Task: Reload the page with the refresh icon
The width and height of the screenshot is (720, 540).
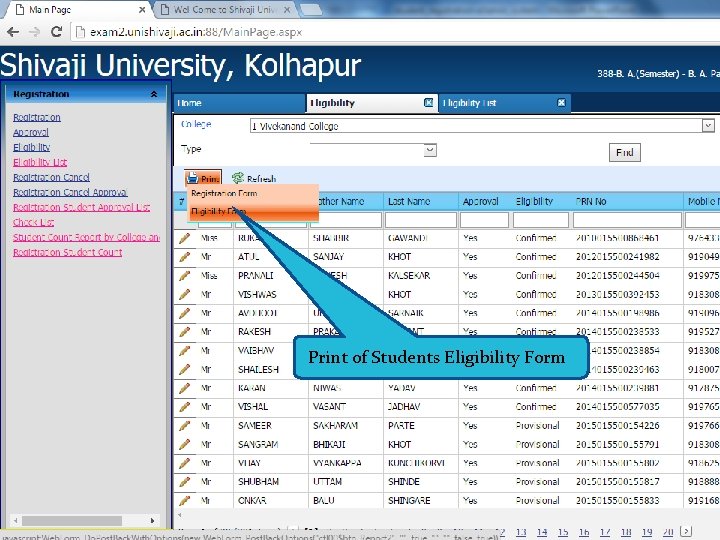Action: pos(56,32)
